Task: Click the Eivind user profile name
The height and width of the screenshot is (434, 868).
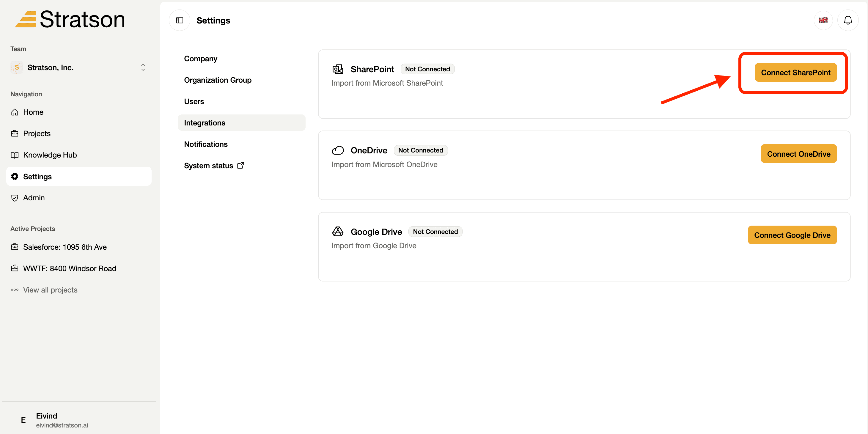Action: point(46,416)
